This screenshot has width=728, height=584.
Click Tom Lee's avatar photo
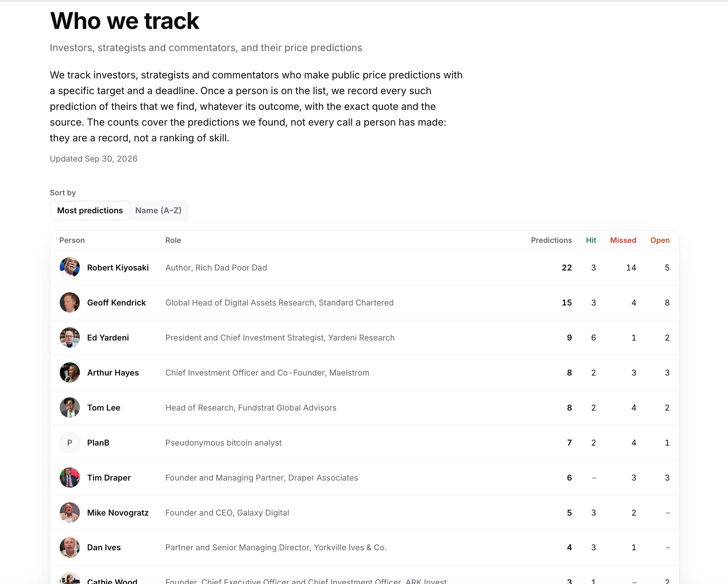click(x=69, y=408)
